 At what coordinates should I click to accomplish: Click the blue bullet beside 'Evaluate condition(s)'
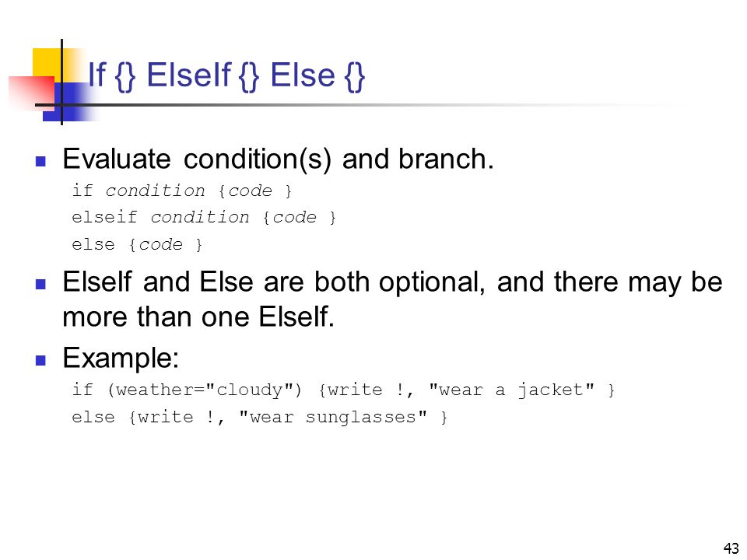click(41, 162)
